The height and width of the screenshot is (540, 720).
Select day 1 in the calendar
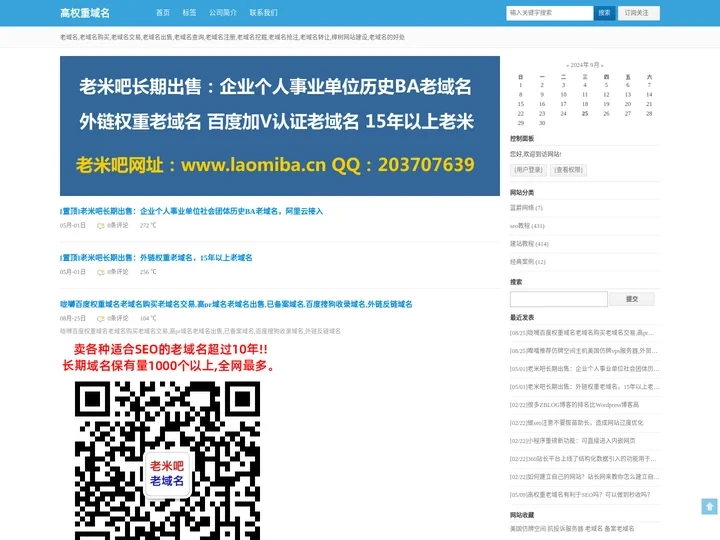point(521,85)
